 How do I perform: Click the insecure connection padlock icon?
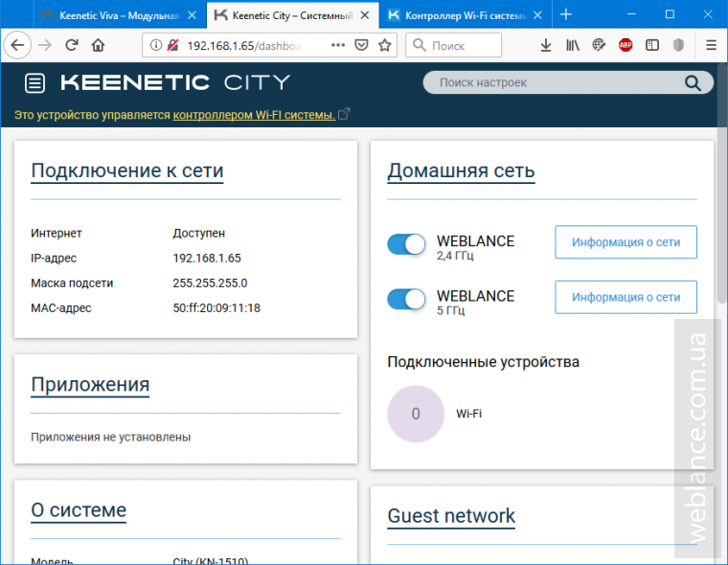click(x=172, y=45)
